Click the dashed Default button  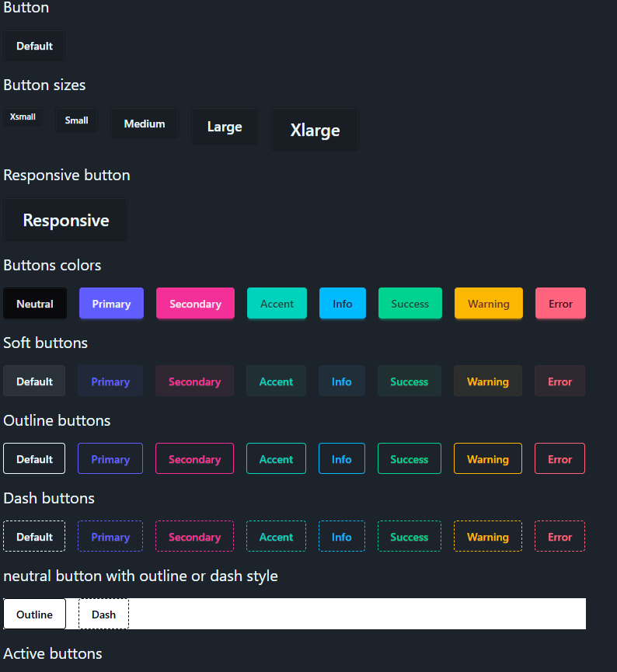34,536
